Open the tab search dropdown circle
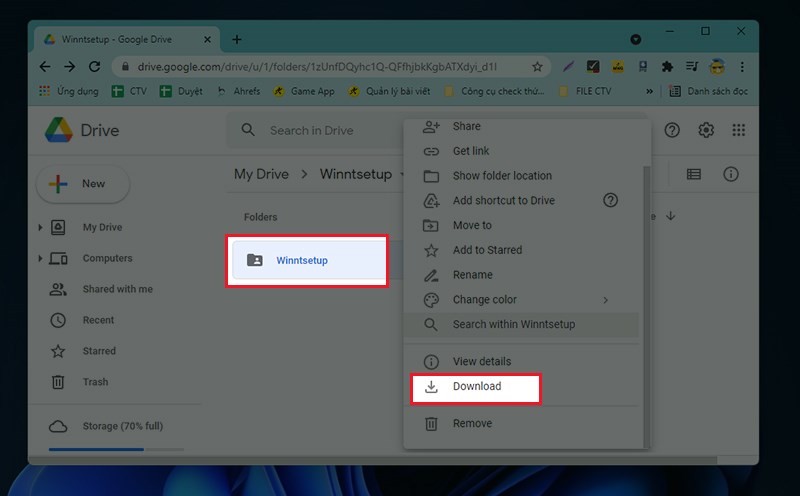This screenshot has height=496, width=800. click(636, 39)
